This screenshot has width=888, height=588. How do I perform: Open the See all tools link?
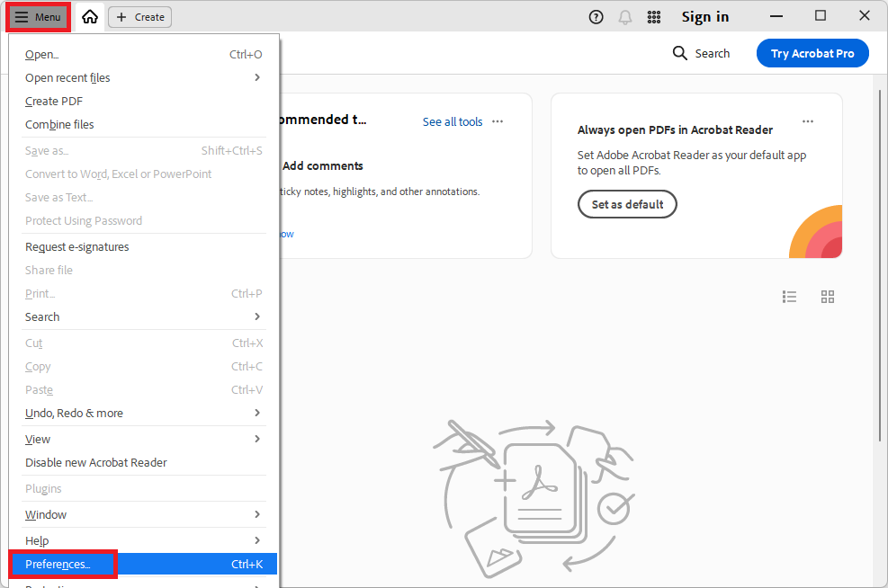click(453, 121)
